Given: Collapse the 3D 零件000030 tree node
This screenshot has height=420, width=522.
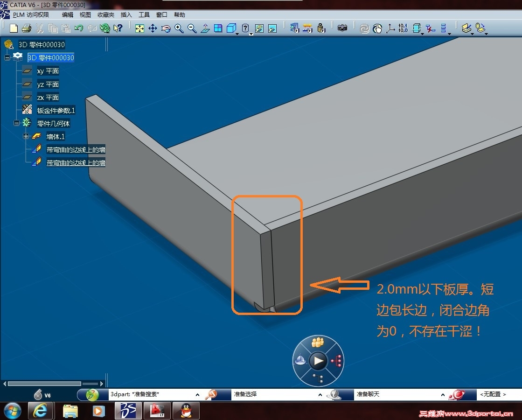Looking at the screenshot, I should click(x=7, y=57).
